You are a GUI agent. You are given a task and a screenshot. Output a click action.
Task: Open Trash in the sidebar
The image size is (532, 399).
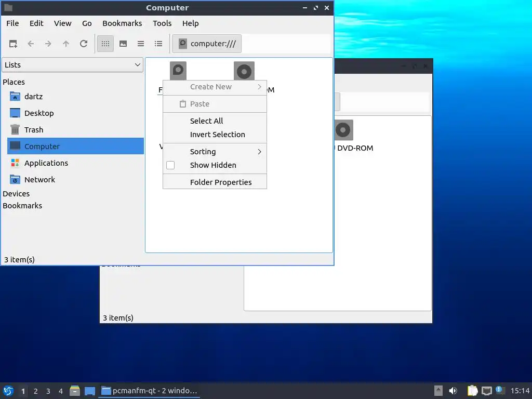point(34,130)
